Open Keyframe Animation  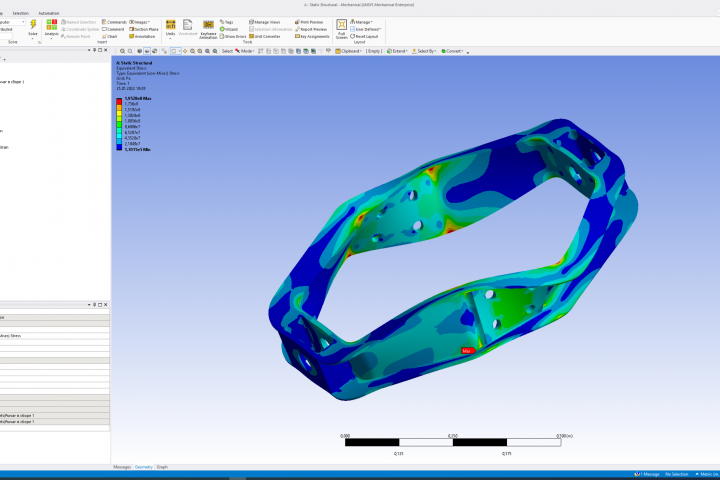(x=208, y=29)
